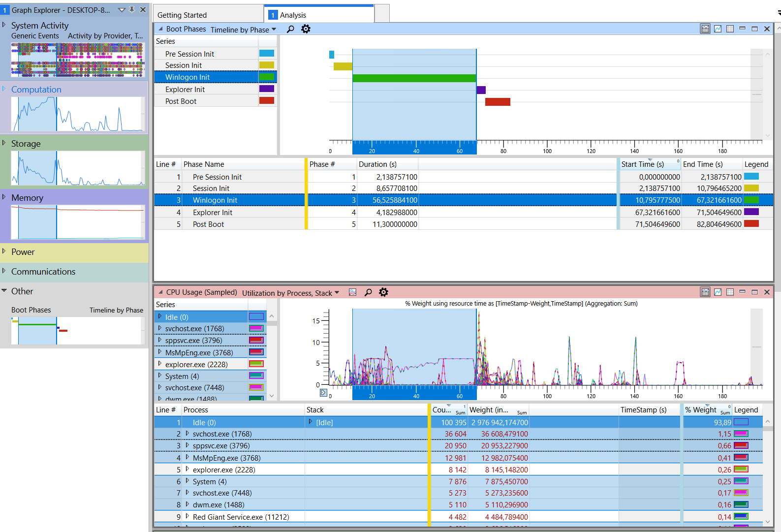Click Pre Session Init color swatch
Image resolution: width=781 pixels, height=532 pixels.
pyautogui.click(x=267, y=53)
